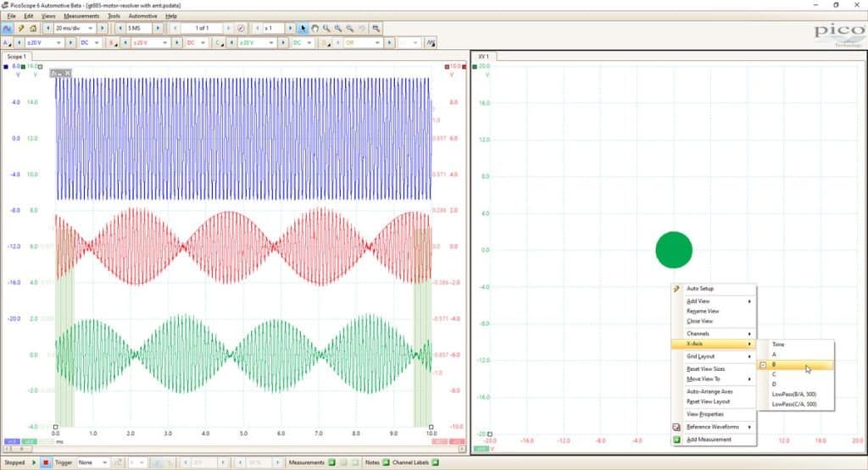This screenshot has width=868, height=470.
Task: Click the auto setup lightning icon
Action: [21, 28]
